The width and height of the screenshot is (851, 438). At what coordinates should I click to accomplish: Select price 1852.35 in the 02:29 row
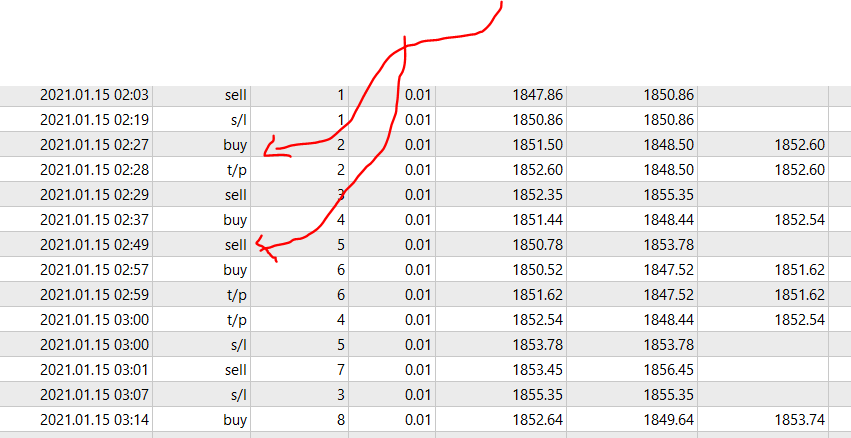click(538, 195)
